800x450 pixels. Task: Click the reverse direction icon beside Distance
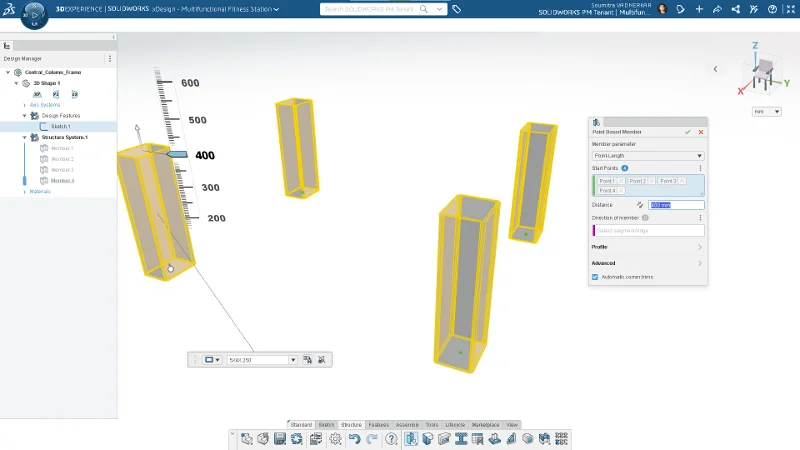(639, 205)
